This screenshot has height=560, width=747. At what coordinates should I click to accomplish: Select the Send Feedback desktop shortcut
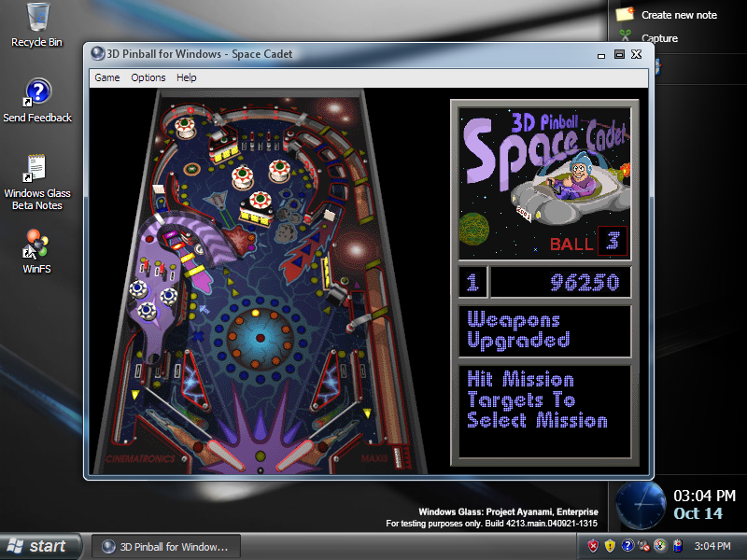(37, 101)
